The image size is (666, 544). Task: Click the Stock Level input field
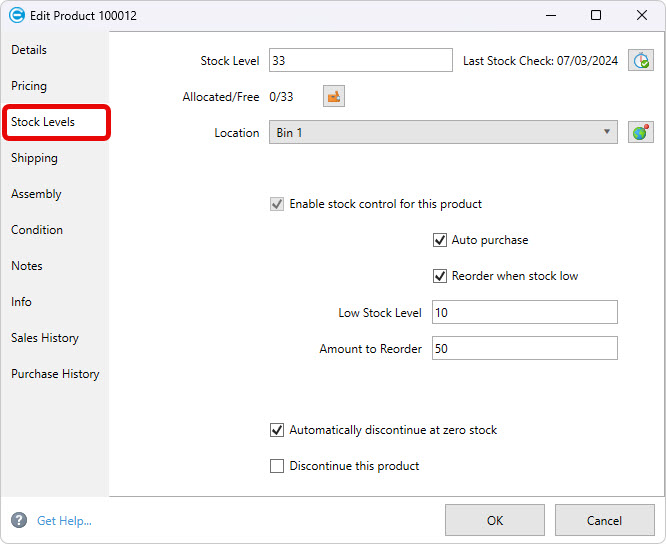tap(360, 61)
